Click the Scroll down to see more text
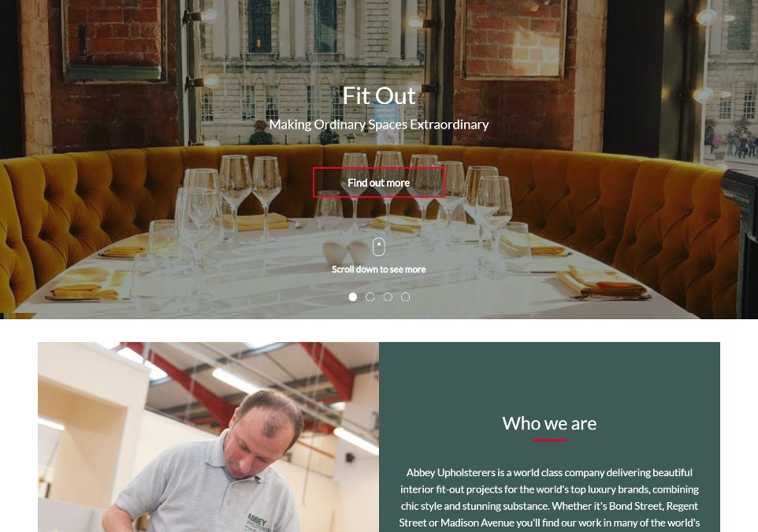Screen dimensions: 758x532 click(x=378, y=270)
